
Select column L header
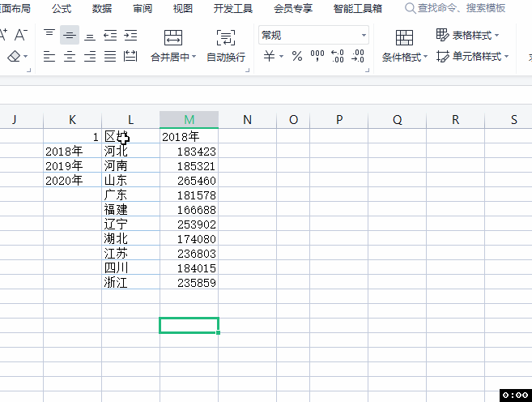[130, 119]
